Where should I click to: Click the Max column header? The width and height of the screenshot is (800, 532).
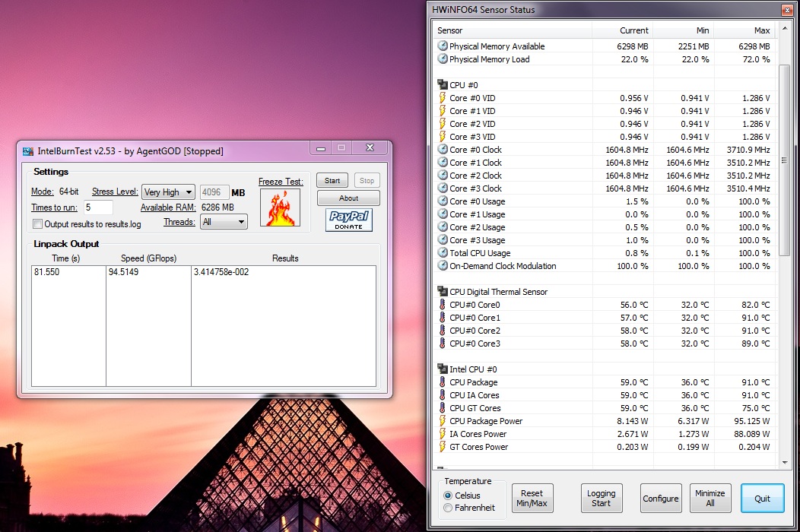[x=744, y=30]
